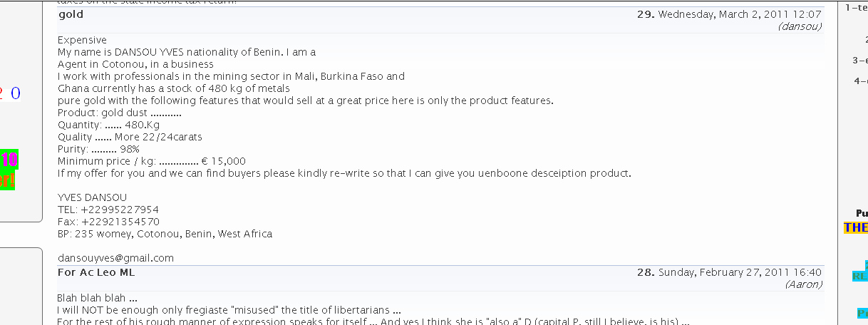
Task: Open the 'For Ac Leo ML' post title
Action: click(95, 272)
